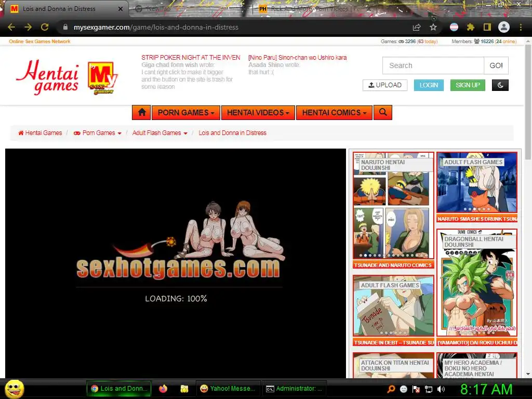Click the green SIGN UP button
The width and height of the screenshot is (532, 399).
[468, 85]
